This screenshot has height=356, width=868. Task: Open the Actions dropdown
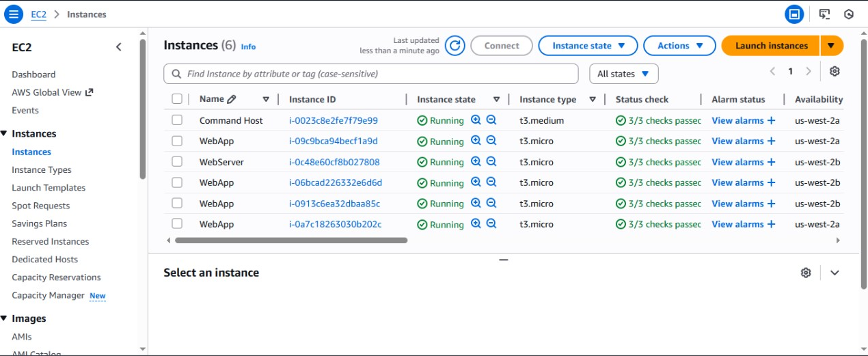680,46
